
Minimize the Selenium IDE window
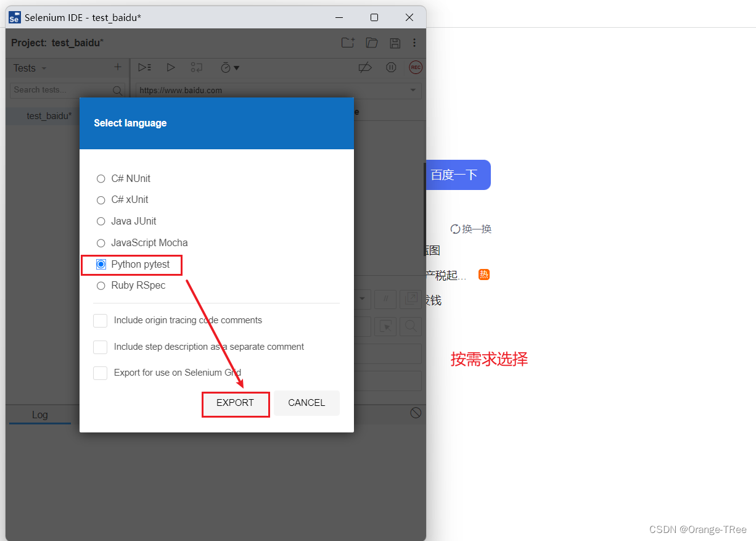point(339,17)
